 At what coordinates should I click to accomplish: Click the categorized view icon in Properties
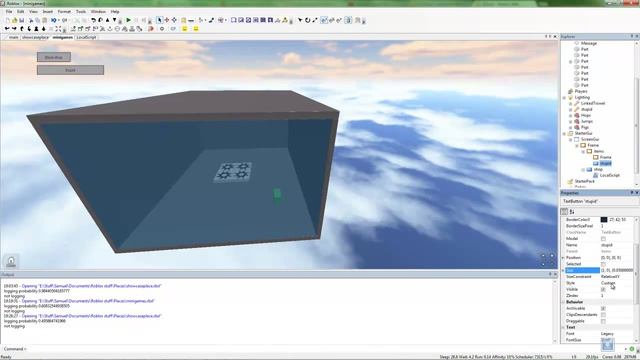point(564,211)
